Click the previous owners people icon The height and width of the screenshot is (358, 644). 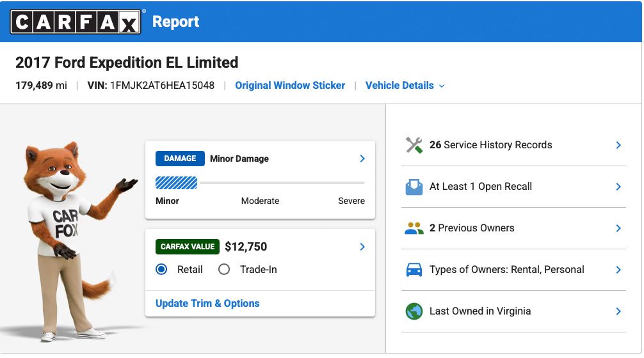pos(414,228)
